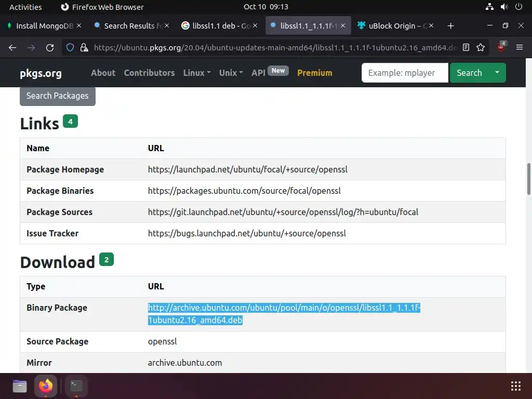Bookmark this page with star
Screen dimensions: 532x399
click(x=481, y=47)
